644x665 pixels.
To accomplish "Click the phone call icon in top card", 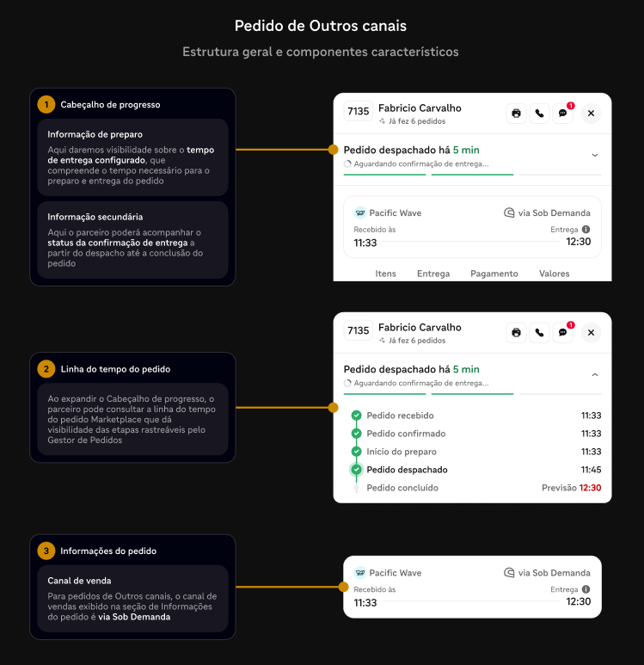I will [539, 114].
